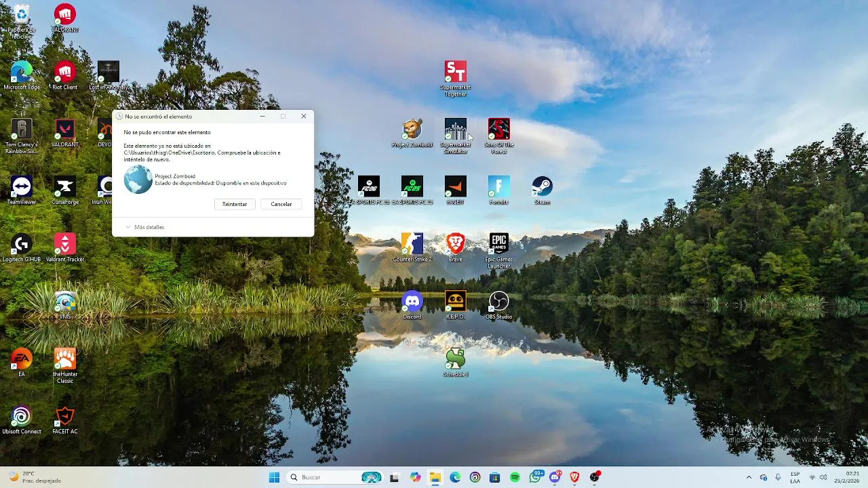This screenshot has width=868, height=488.
Task: Open File Explorer from the taskbar
Action: click(x=435, y=477)
